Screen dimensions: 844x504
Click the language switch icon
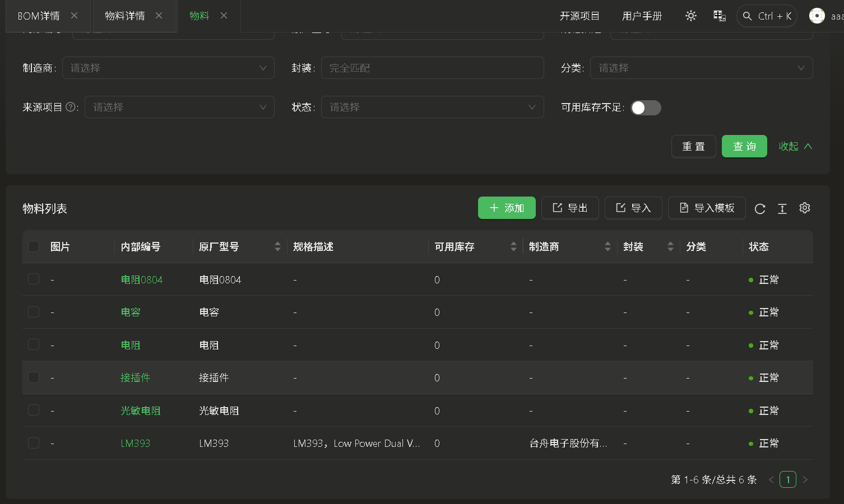[720, 16]
